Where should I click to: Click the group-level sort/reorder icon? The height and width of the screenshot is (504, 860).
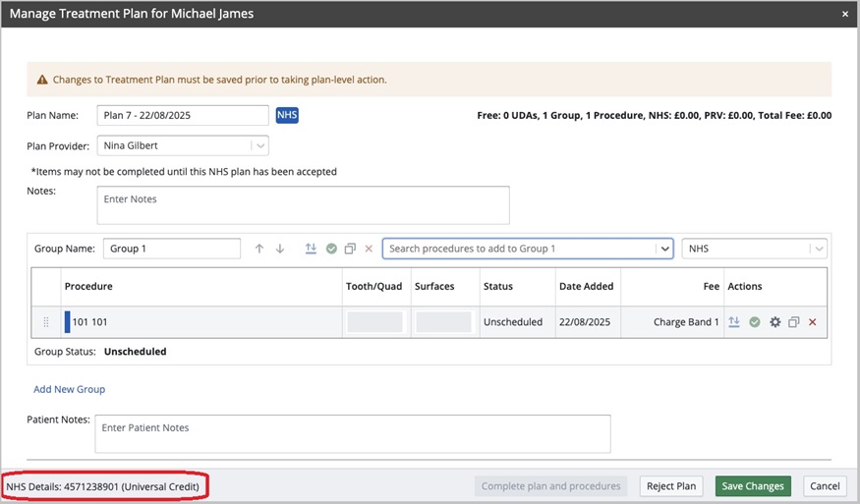(311, 249)
